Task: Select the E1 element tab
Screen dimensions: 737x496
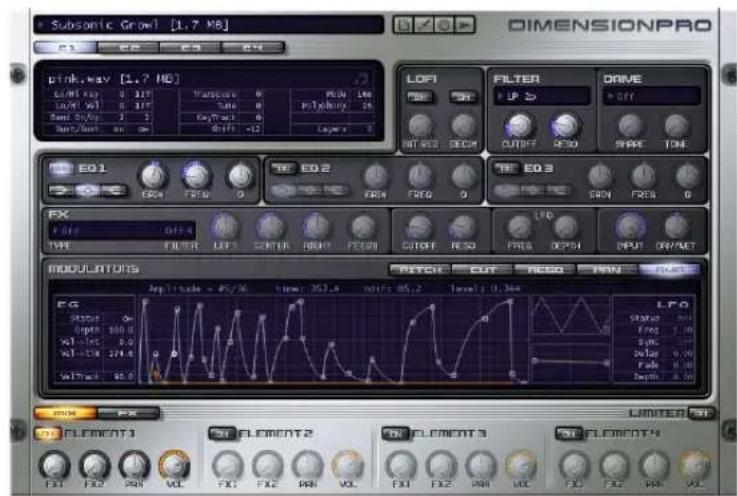Action: (66, 47)
